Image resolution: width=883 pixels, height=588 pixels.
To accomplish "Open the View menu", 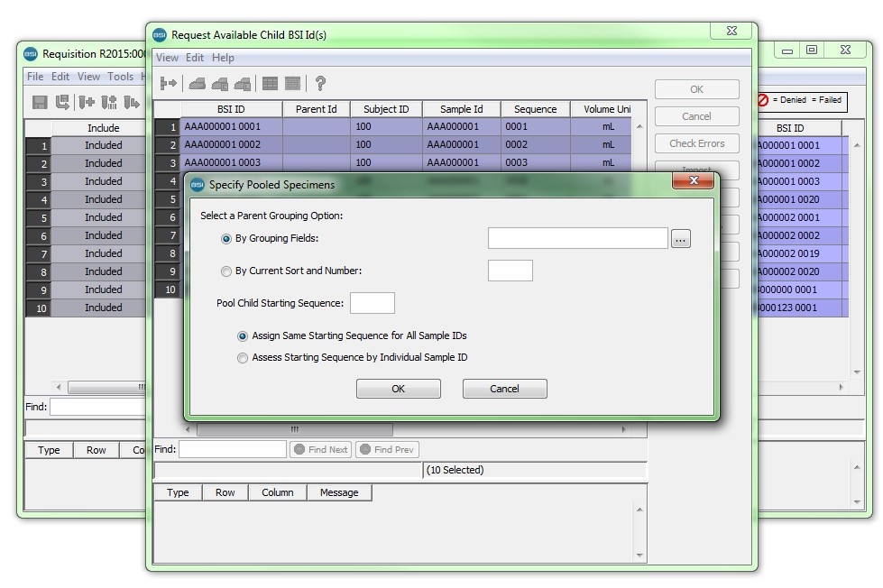I will pos(166,57).
